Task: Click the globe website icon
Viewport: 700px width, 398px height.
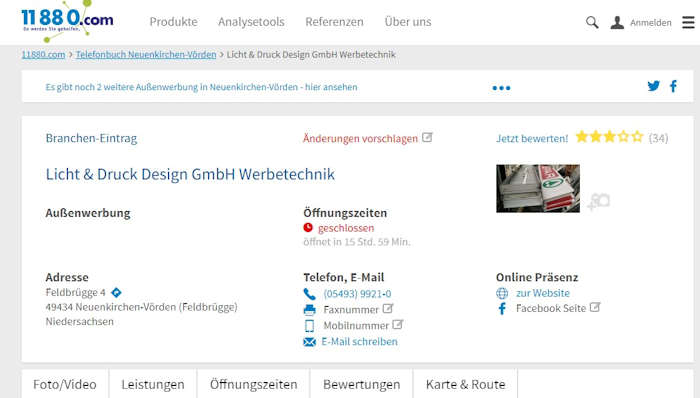Action: 502,293
